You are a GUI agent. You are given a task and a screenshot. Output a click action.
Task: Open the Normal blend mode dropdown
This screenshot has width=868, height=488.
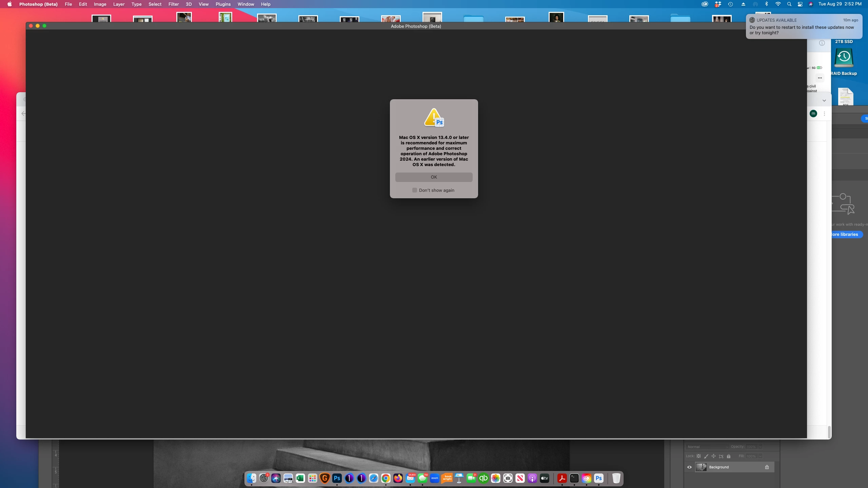coord(707,447)
